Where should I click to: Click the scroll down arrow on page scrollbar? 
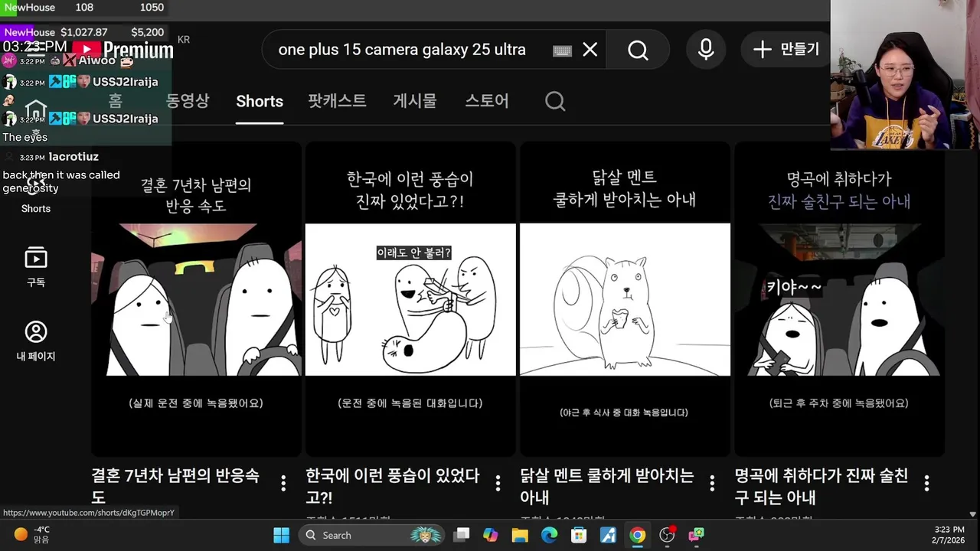[x=973, y=514]
